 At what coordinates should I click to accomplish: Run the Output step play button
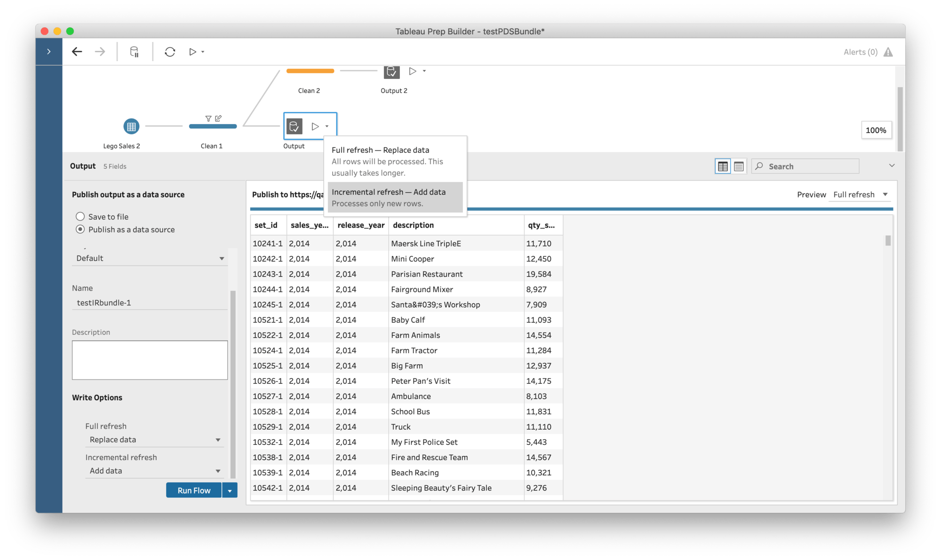pos(315,126)
